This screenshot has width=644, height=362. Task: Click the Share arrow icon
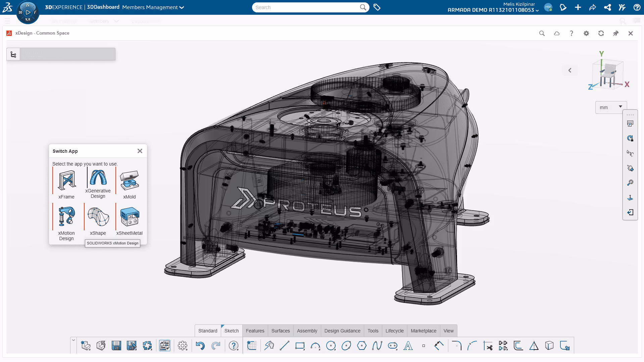click(593, 7)
